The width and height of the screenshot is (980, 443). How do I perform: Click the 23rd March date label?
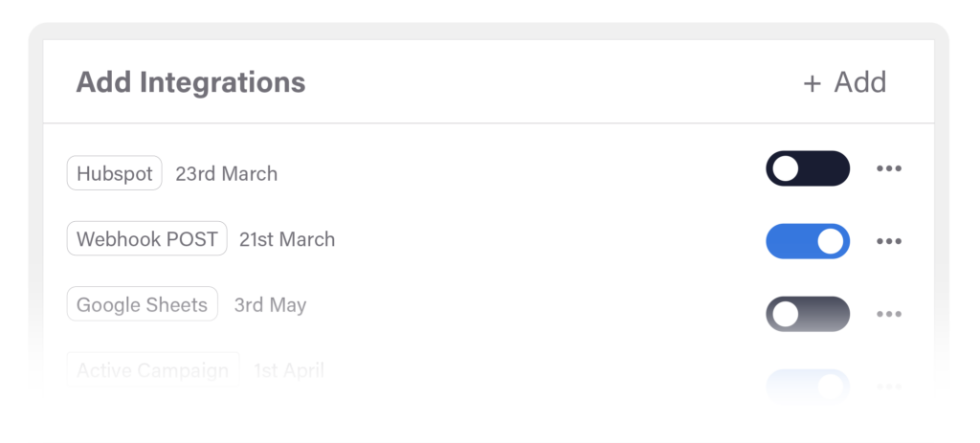[x=226, y=174]
